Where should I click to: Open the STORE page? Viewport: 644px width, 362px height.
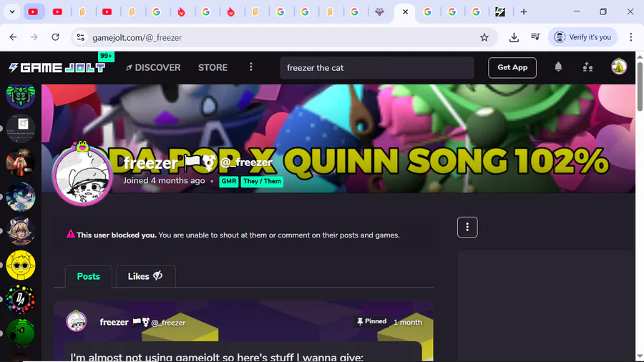point(213,68)
